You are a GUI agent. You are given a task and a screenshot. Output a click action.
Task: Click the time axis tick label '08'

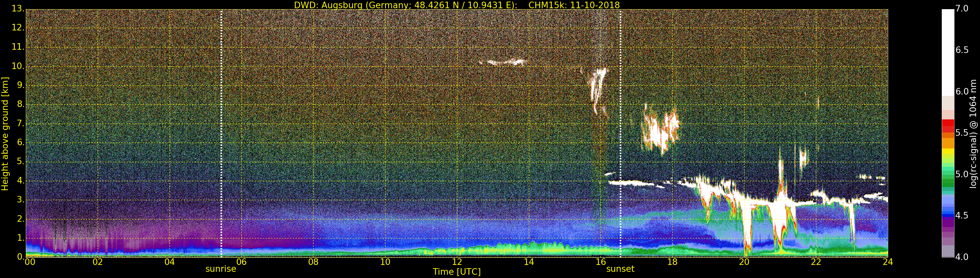point(314,262)
